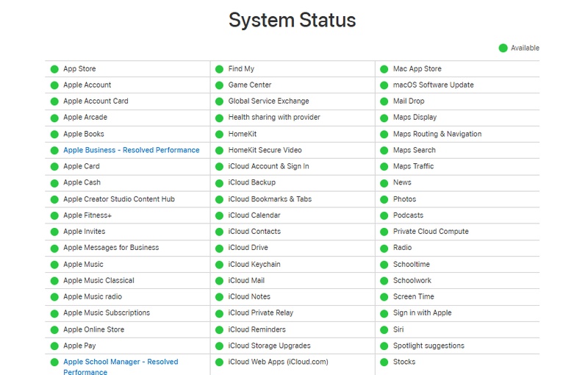Click the System Status heading
The height and width of the screenshot is (375, 588).
click(x=292, y=20)
